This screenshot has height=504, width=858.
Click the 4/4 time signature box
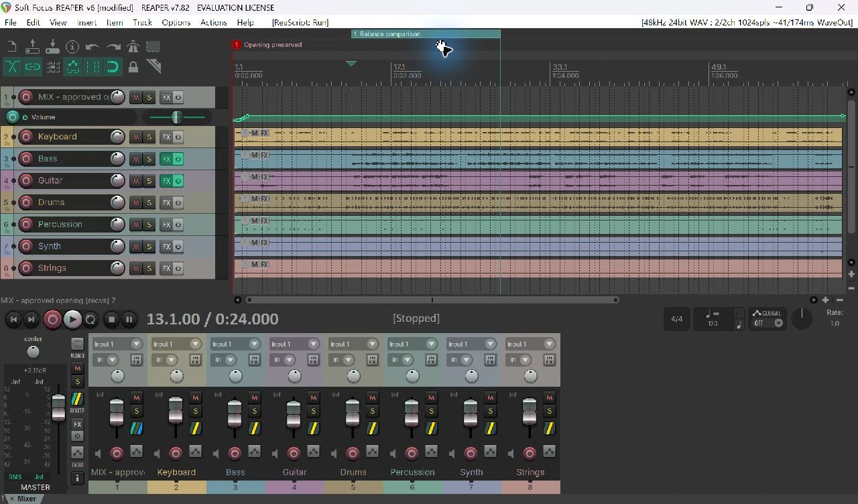677,319
